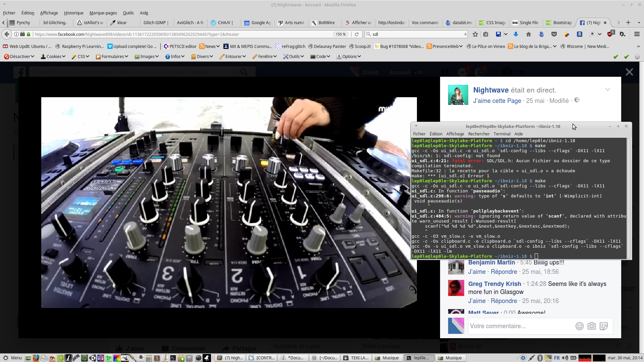
Task: Open the Désactiver dropdown in developer toolbar
Action: pyautogui.click(x=19, y=57)
